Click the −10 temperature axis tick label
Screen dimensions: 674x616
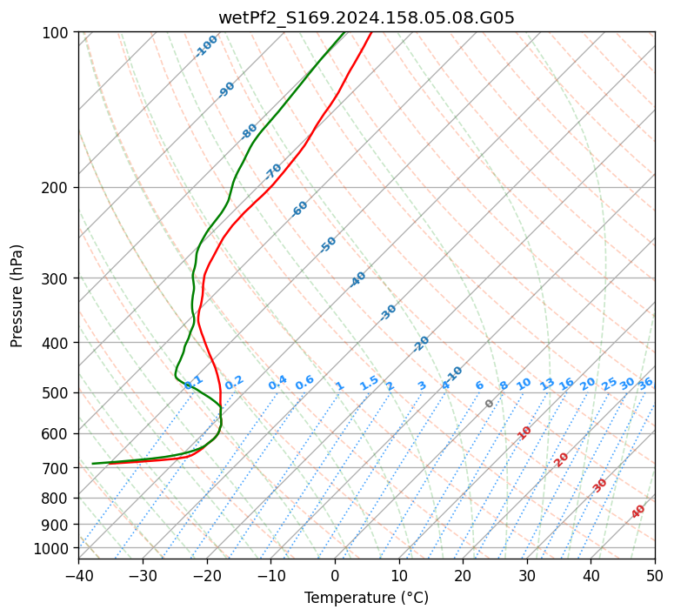pyautogui.click(x=270, y=575)
